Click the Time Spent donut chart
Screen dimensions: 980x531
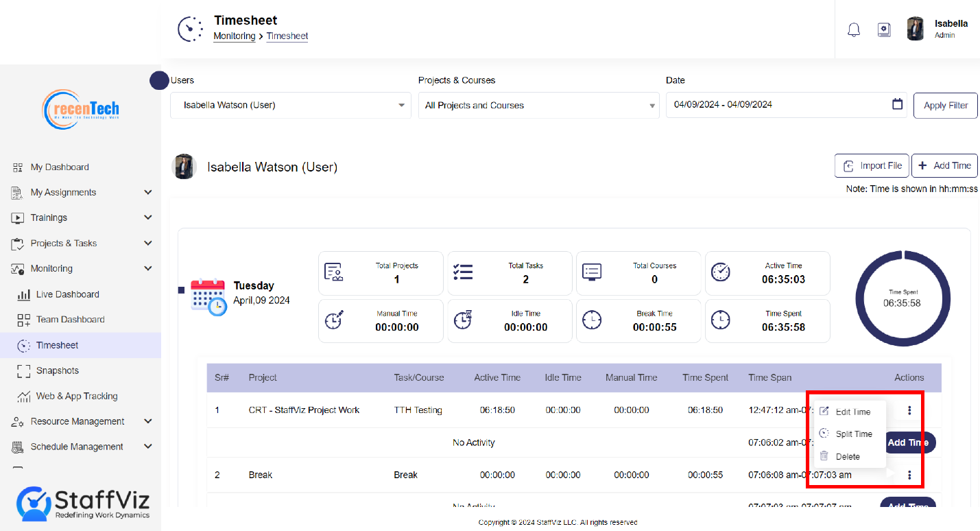pyautogui.click(x=903, y=298)
